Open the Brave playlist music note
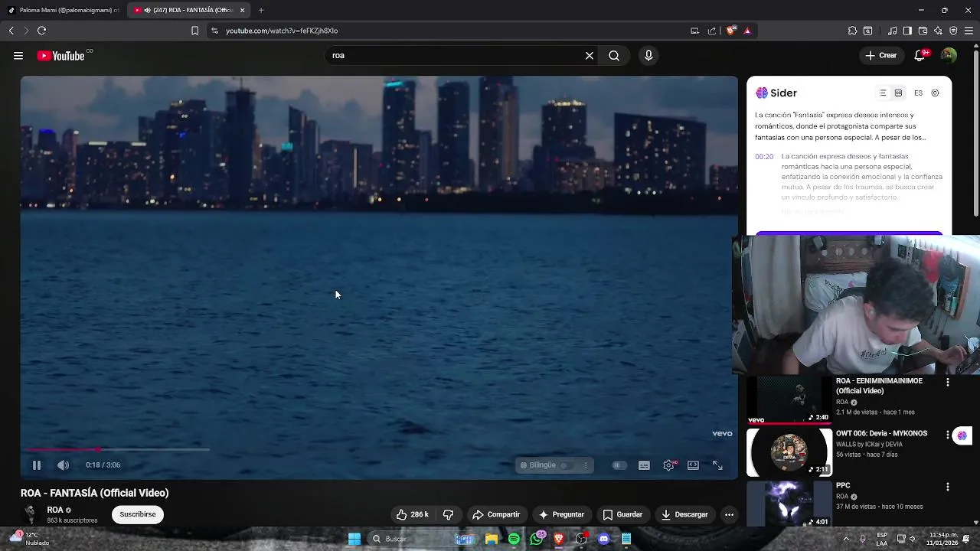This screenshot has height=551, width=980. point(892,31)
